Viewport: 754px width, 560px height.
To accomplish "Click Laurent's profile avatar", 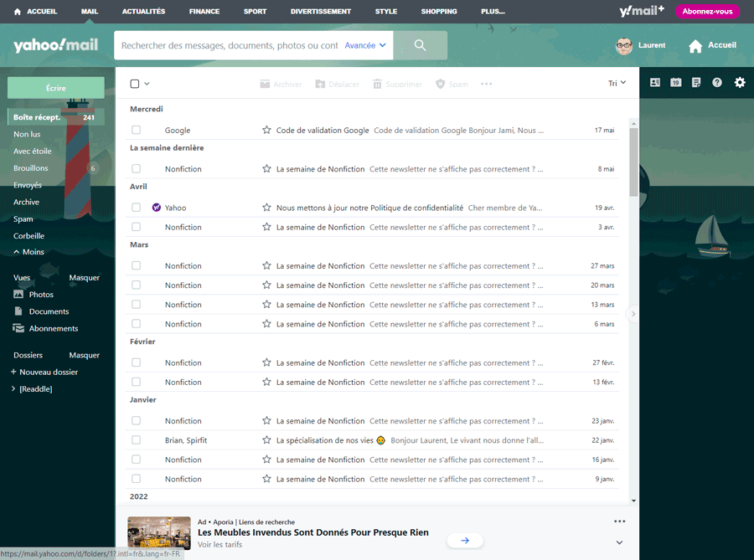I will tap(623, 46).
